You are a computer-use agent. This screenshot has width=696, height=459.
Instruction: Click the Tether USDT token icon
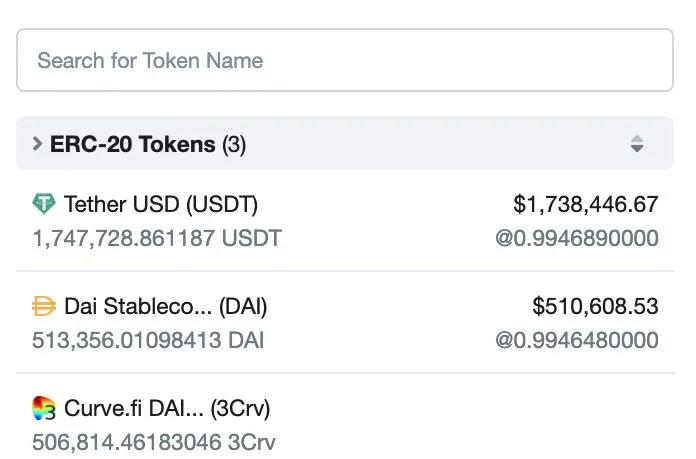[x=44, y=204]
